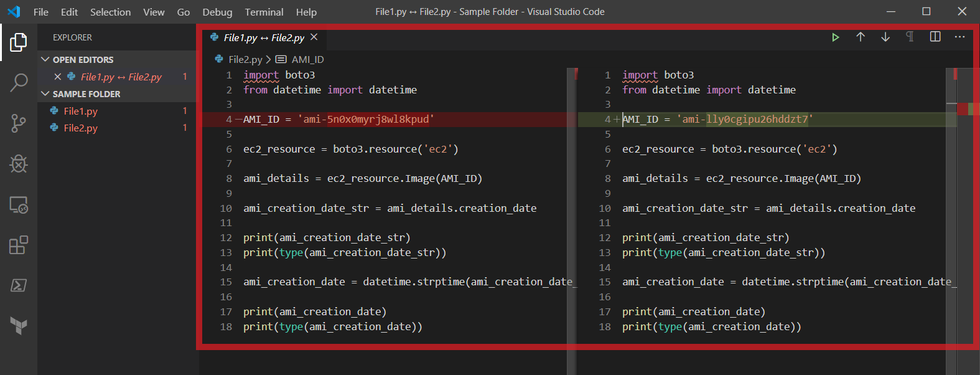Open the Debug view bug icon
980x375 pixels.
[19, 164]
